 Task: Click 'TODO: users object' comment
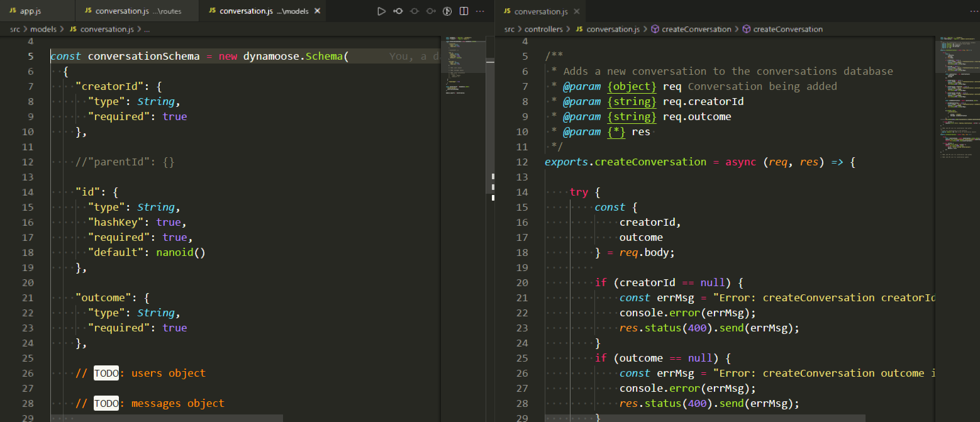click(140, 373)
